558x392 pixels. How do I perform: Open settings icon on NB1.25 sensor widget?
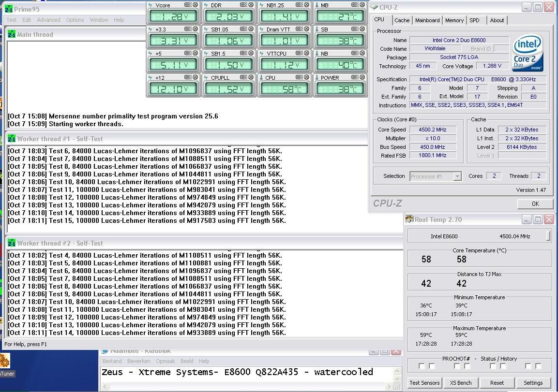[x=299, y=5]
